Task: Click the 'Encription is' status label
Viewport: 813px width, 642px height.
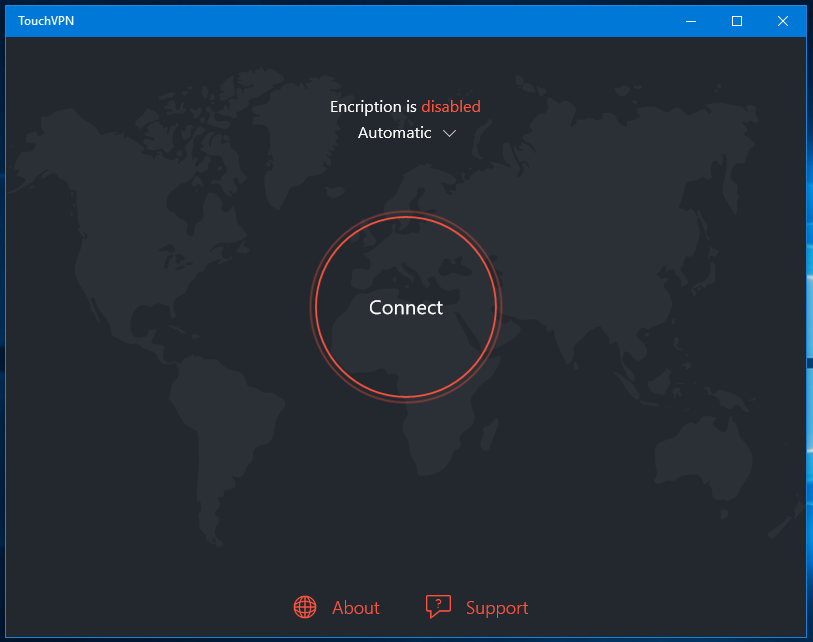Action: coord(373,106)
